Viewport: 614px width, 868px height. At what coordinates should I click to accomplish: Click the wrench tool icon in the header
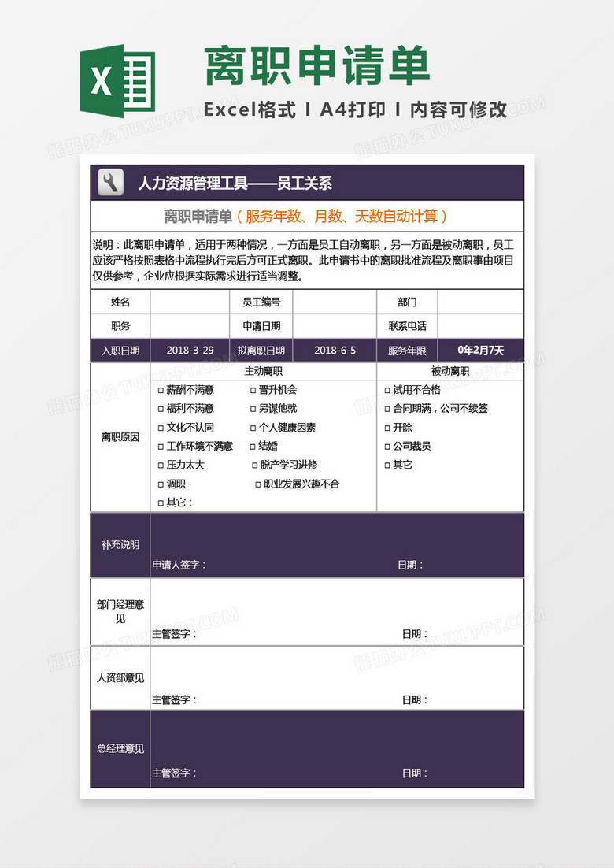point(111,182)
